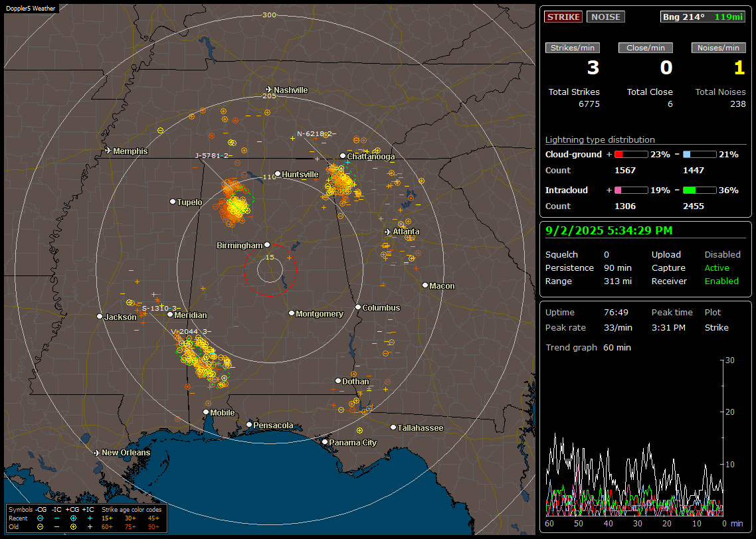Screen dimensions: 756x539
Task: Click the Atlanta airport icon
Action: pos(388,232)
